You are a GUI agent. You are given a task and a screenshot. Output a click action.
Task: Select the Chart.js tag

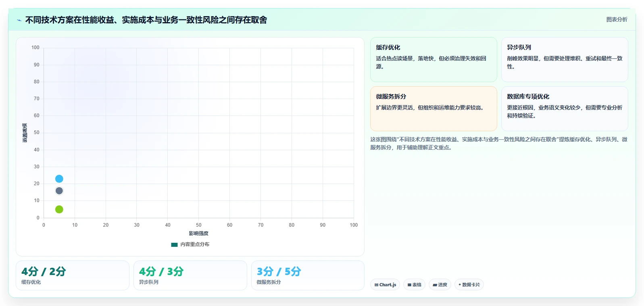tap(385, 285)
